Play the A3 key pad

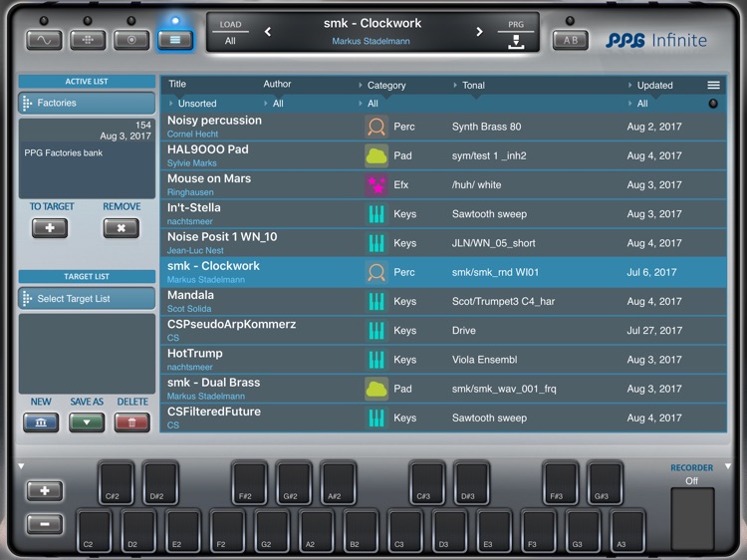(627, 530)
